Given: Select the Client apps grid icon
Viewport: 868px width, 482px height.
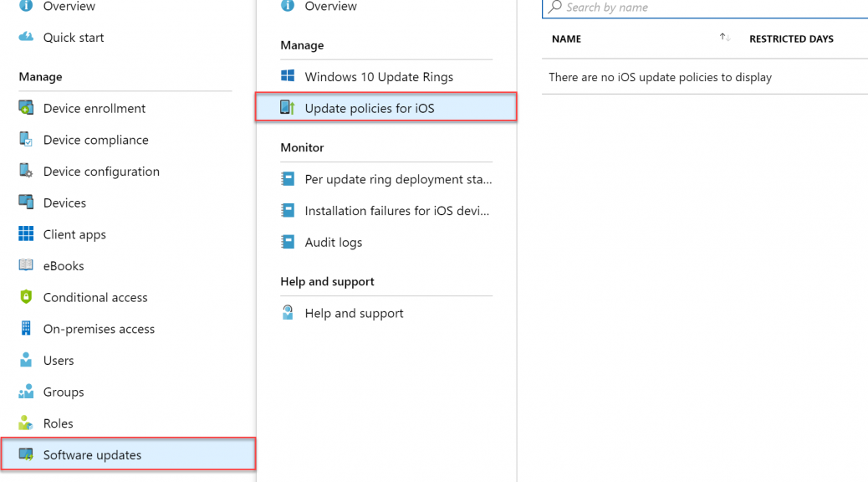Looking at the screenshot, I should [26, 233].
